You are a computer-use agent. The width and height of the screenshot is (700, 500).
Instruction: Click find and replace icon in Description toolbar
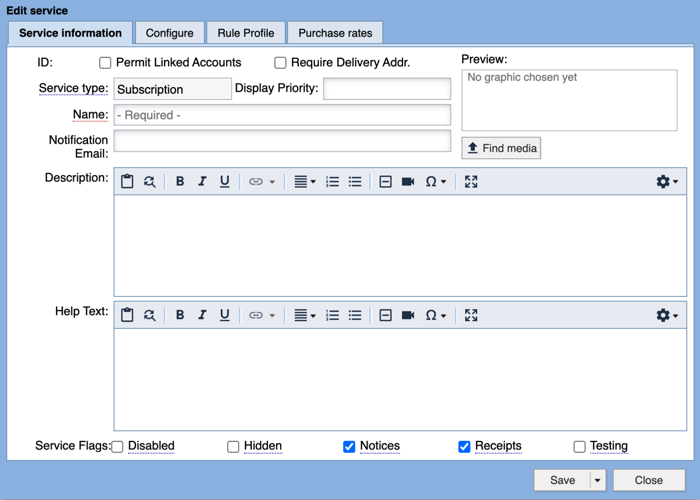[x=150, y=181]
